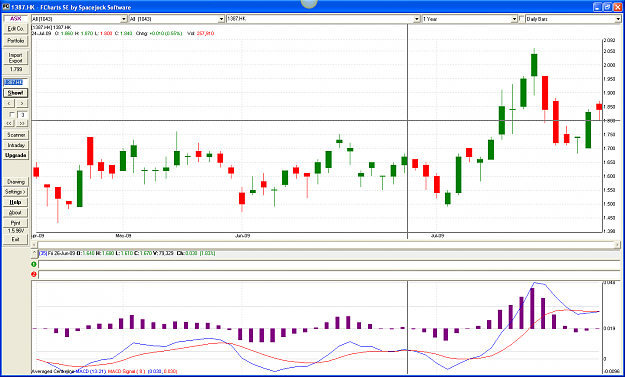This screenshot has height=377, width=625.
Task: Click the 1.5.96V version label
Action: [x=16, y=231]
